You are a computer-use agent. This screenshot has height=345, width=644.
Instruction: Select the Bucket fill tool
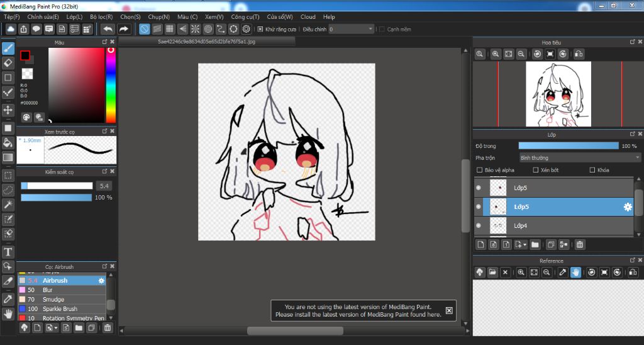8,143
